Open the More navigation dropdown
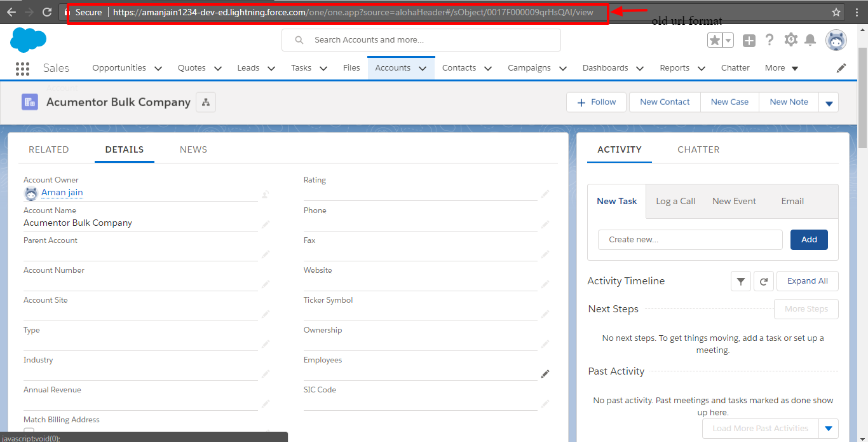This screenshot has height=442, width=868. pyautogui.click(x=782, y=68)
